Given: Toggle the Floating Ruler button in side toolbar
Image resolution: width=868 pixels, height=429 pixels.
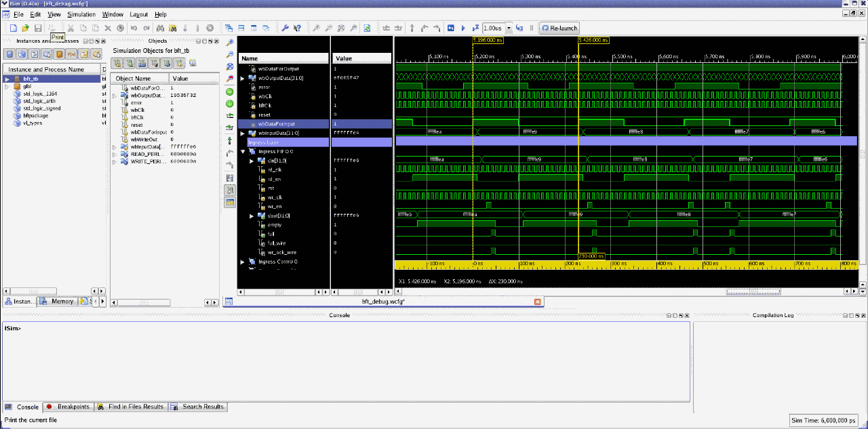Looking at the screenshot, I should click(x=230, y=202).
